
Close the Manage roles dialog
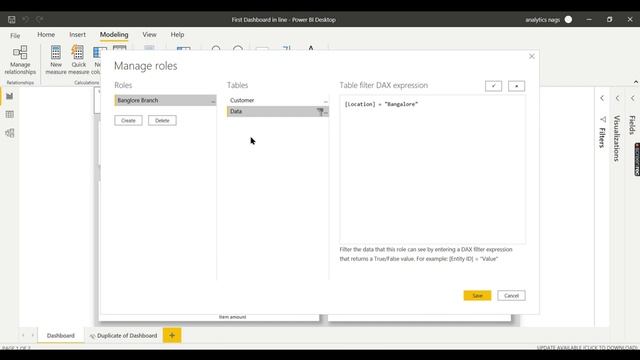[531, 56]
